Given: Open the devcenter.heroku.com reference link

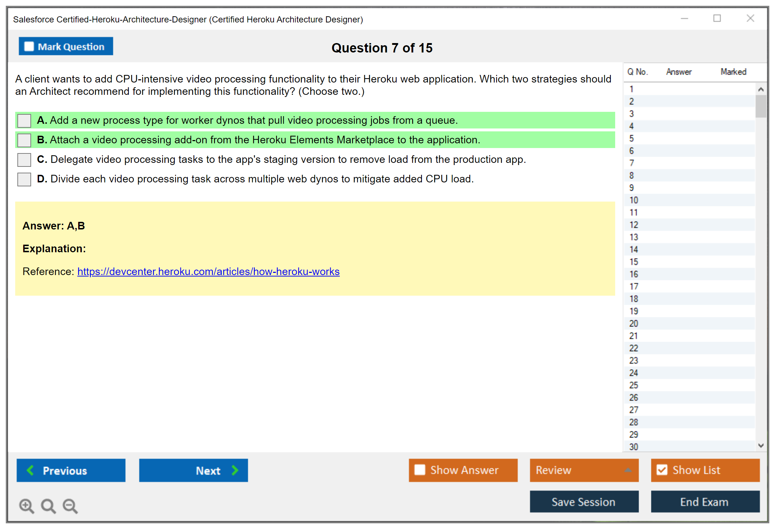Looking at the screenshot, I should (208, 271).
